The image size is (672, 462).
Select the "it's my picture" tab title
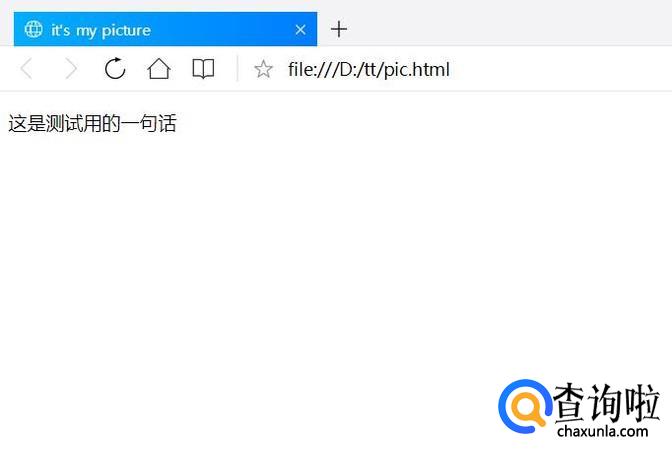(x=101, y=30)
